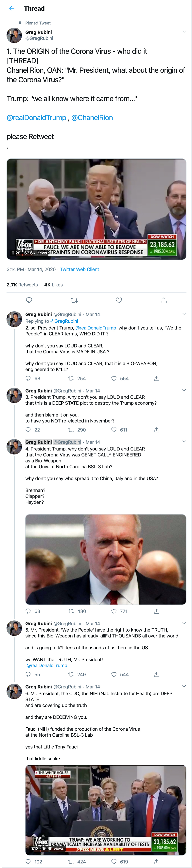Retweet tweet 3 with 290 retweets
This screenshot has width=192, height=868.
tap(71, 430)
